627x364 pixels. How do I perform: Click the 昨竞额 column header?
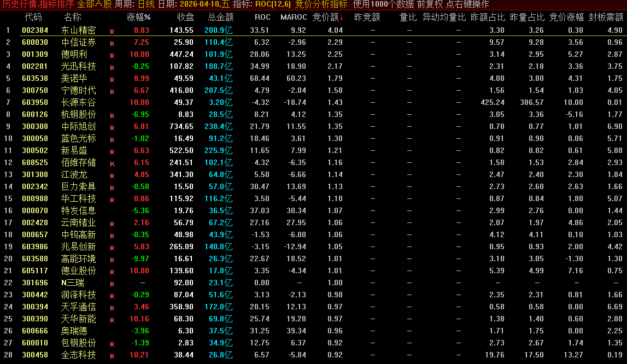(367, 17)
